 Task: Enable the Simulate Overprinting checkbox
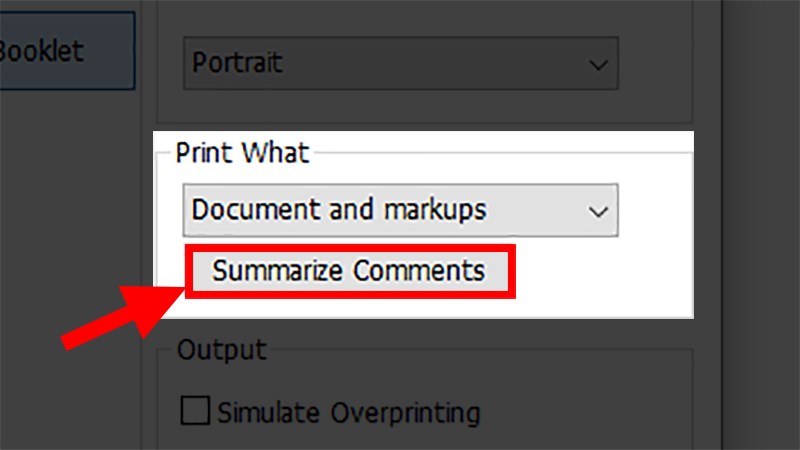click(x=194, y=411)
